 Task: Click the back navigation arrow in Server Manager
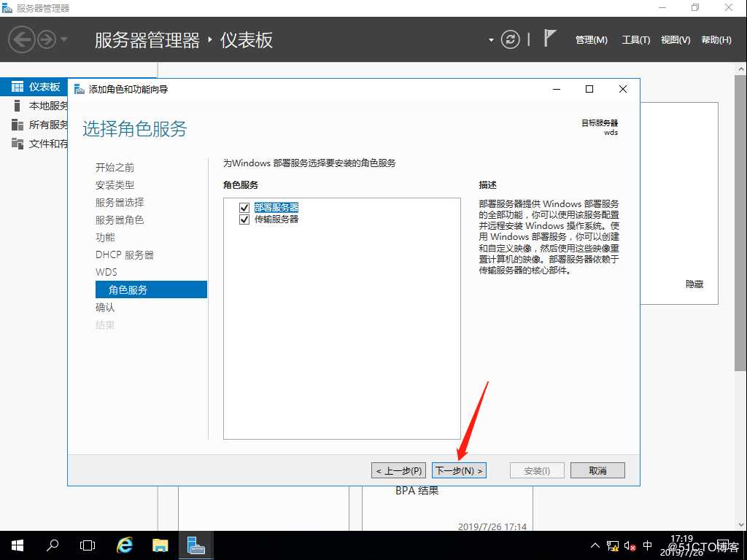coord(21,39)
